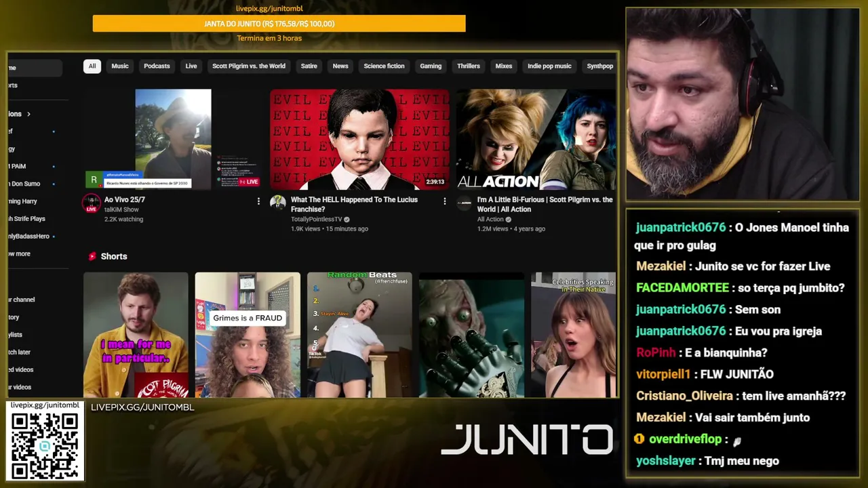Select the Synthpop filter chip
Viewport: 868px width, 488px height.
click(x=599, y=66)
